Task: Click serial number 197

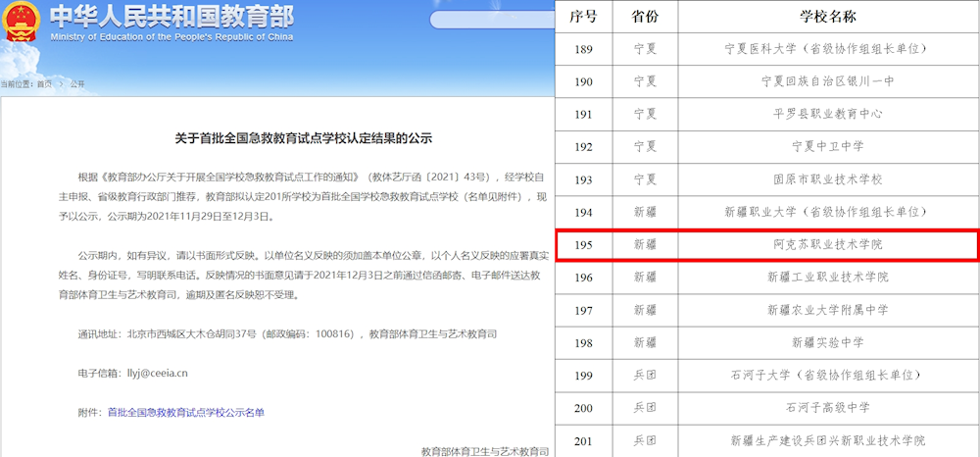Action: pos(582,310)
